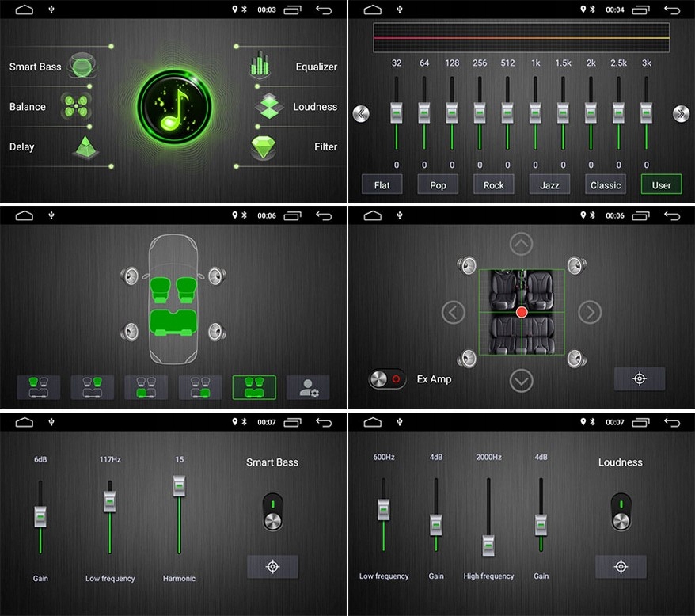Screen dimensions: 695x616
Task: Choose the rear-left seat focus preset
Action: [146, 387]
